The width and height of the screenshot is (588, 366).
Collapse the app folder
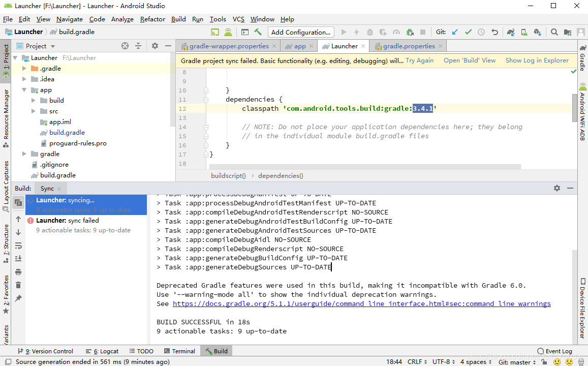pyautogui.click(x=24, y=90)
